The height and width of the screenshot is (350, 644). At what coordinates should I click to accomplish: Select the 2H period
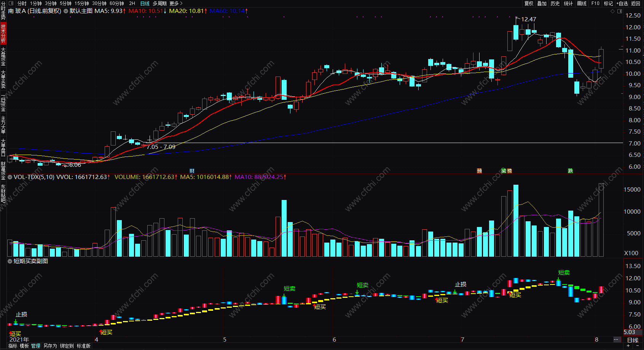point(132,3)
